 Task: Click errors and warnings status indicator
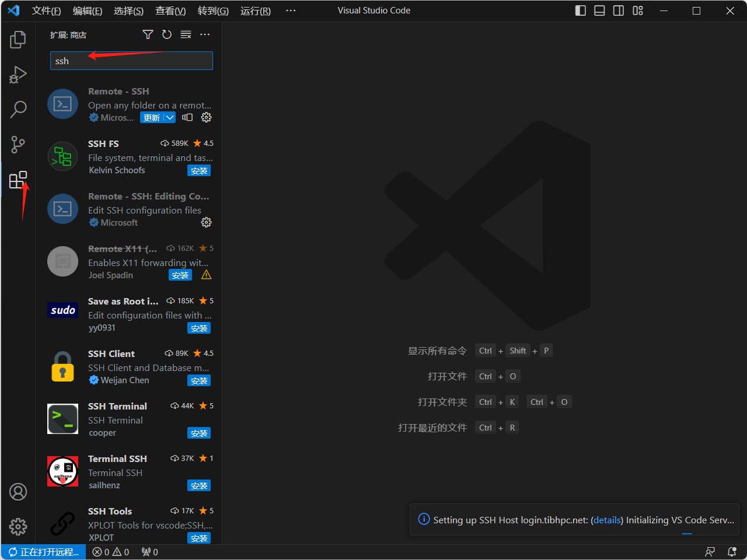pos(111,552)
